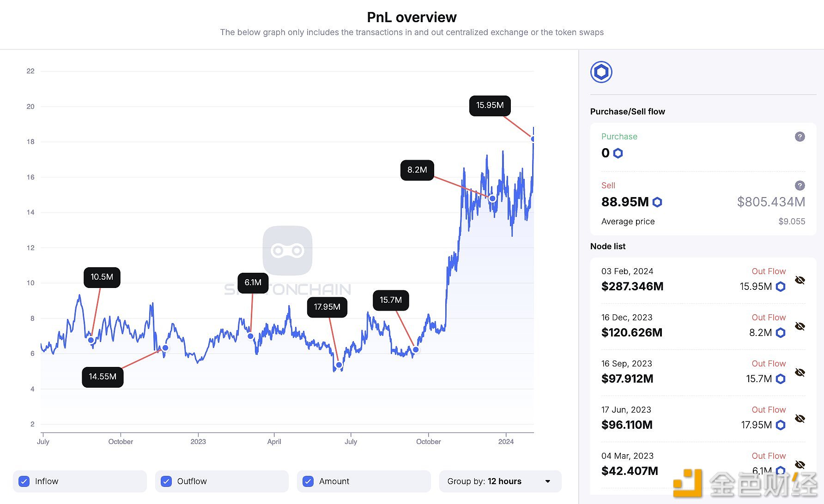Screen dimensions: 824x504
Task: Hide the 16 Dec, 2023 node
Action: (x=800, y=326)
